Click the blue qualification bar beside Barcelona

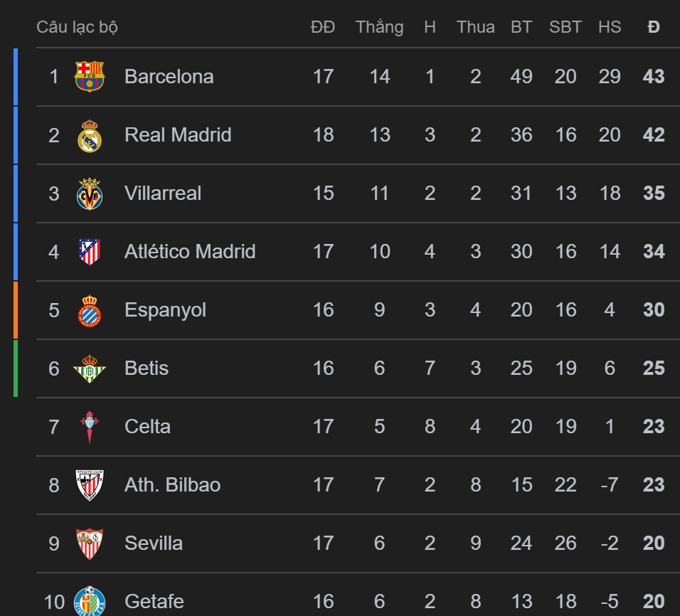click(x=16, y=77)
